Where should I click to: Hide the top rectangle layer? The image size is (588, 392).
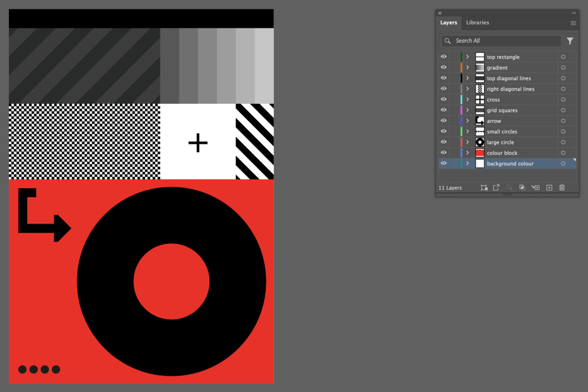click(444, 57)
